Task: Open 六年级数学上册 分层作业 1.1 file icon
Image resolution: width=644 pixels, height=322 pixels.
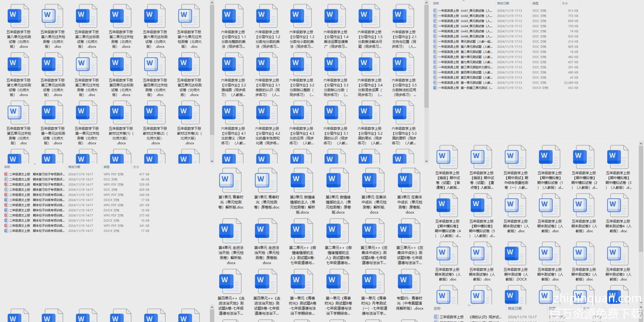Action: 233,16
